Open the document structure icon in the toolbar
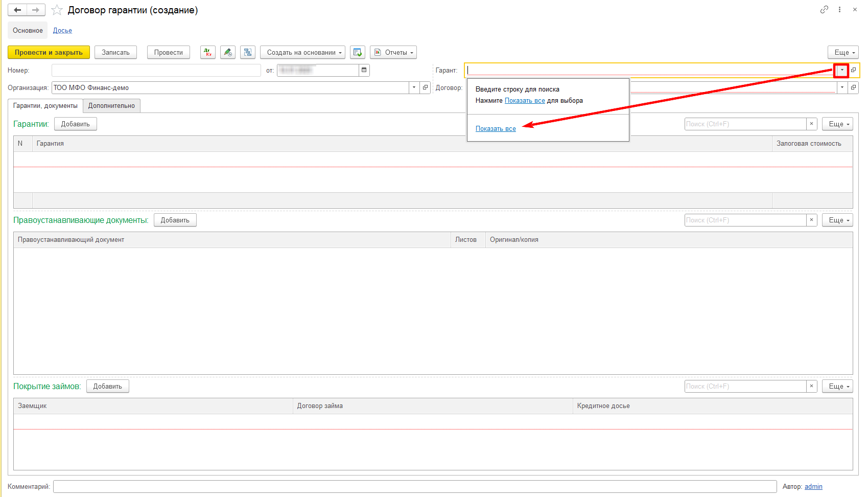The width and height of the screenshot is (868, 497). 248,52
